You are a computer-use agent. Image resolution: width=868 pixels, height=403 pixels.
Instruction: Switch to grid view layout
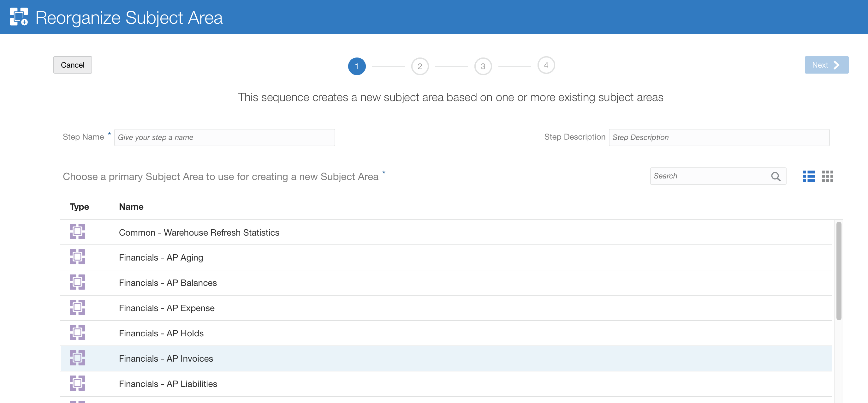[827, 176]
